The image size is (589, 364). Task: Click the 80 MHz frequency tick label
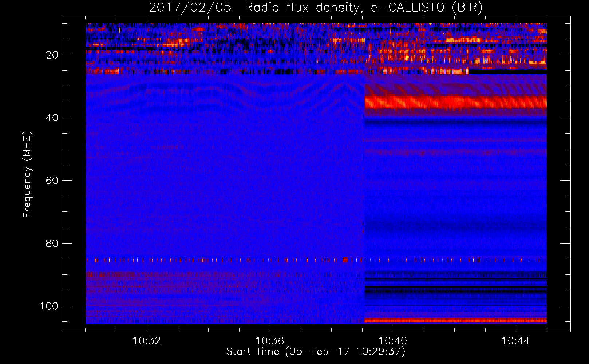coord(52,243)
